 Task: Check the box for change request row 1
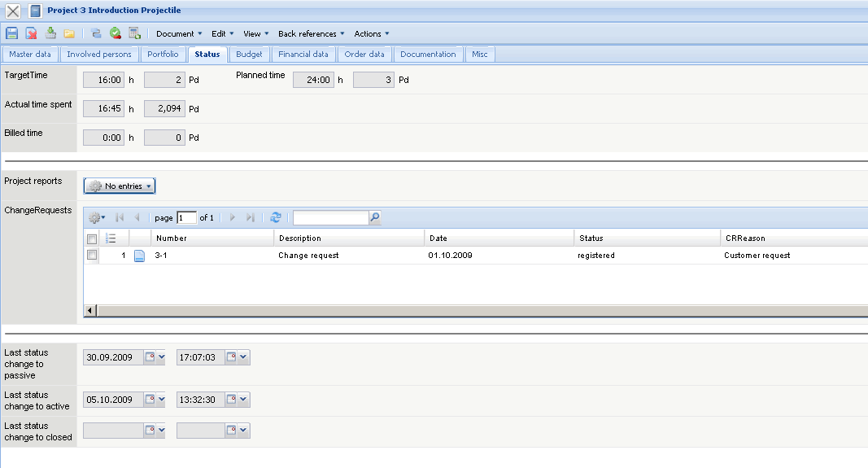[x=92, y=255]
